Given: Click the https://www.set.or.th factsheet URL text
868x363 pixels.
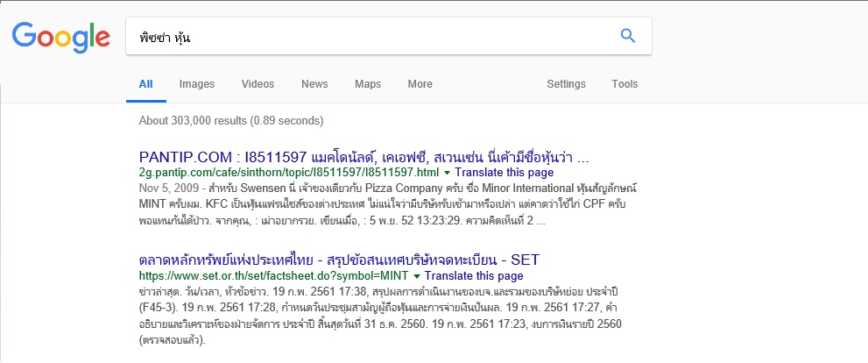Looking at the screenshot, I should coord(274,276).
